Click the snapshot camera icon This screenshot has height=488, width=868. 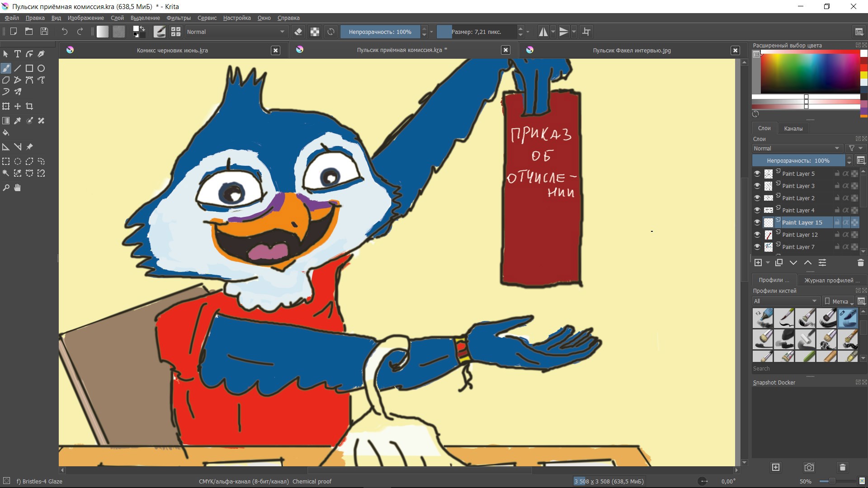(809, 467)
